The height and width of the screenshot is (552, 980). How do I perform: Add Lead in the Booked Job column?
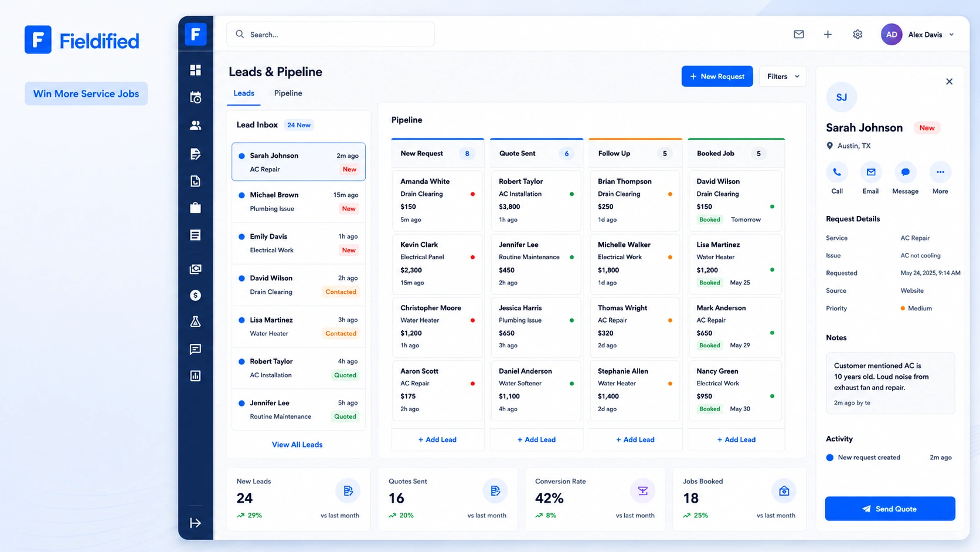736,439
